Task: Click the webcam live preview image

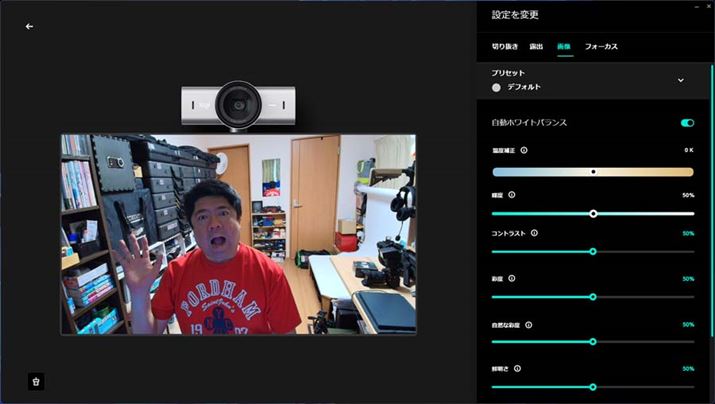Action: point(238,234)
